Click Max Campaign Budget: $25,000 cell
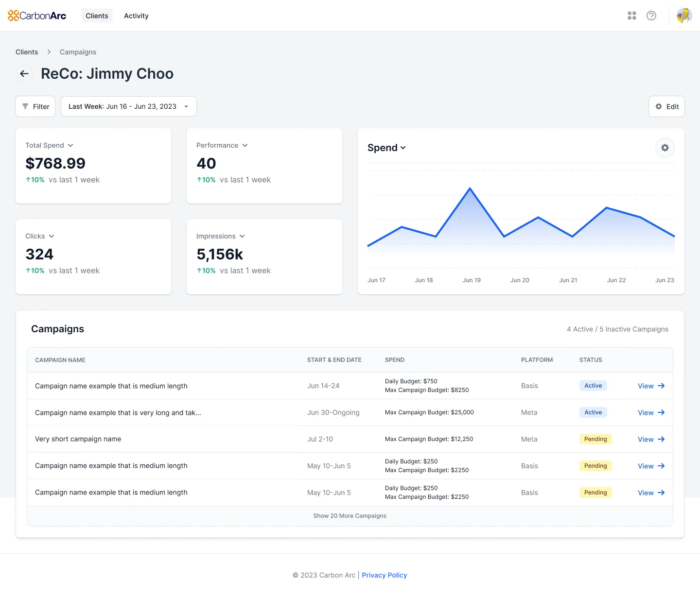Viewport: 700px width, 596px height. (429, 412)
